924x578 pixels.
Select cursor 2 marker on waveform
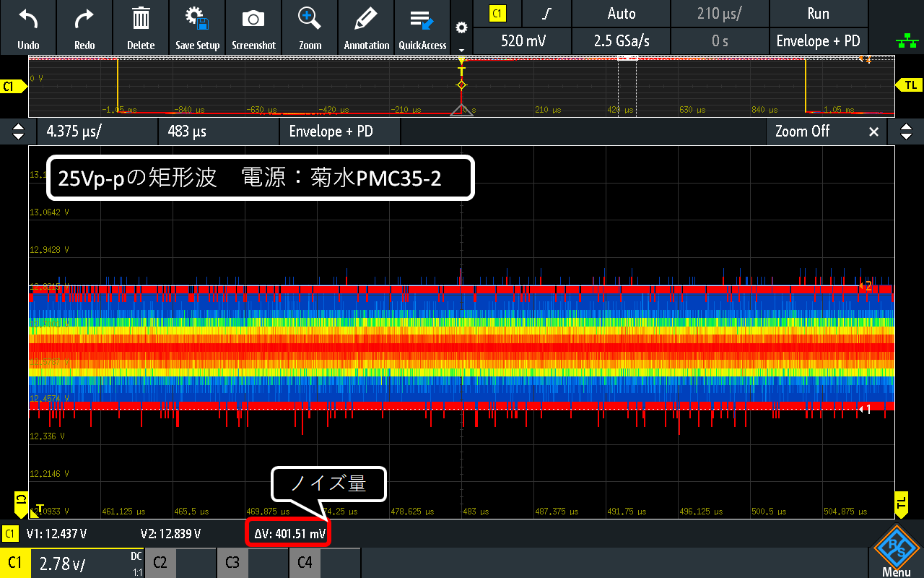[x=866, y=287]
